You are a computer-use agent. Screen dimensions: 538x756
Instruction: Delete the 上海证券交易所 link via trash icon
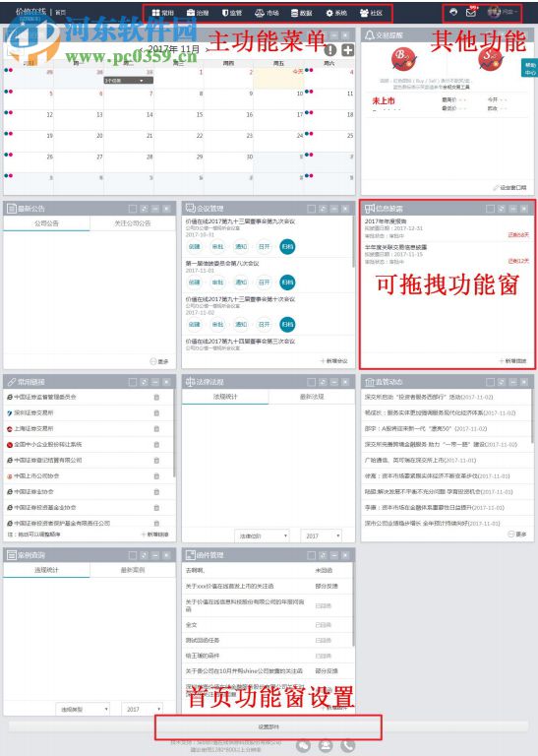click(x=156, y=428)
